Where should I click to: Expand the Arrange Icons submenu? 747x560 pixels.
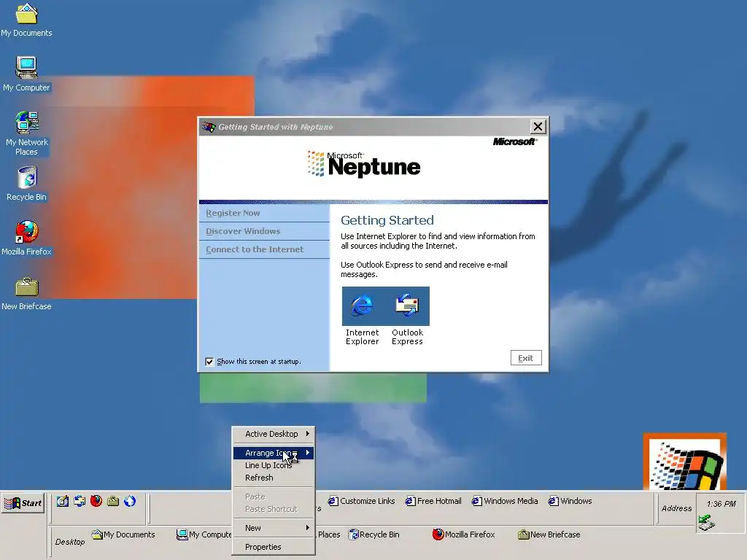pyautogui.click(x=274, y=453)
